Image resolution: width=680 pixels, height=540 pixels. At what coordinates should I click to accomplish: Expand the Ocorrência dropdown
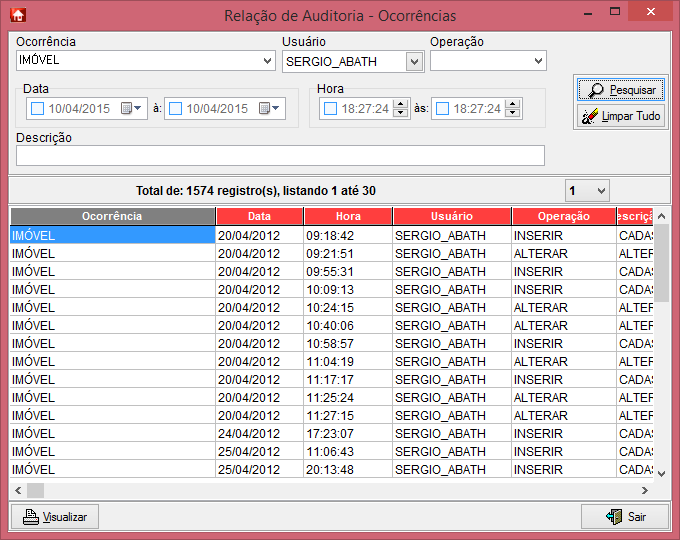coord(267,61)
